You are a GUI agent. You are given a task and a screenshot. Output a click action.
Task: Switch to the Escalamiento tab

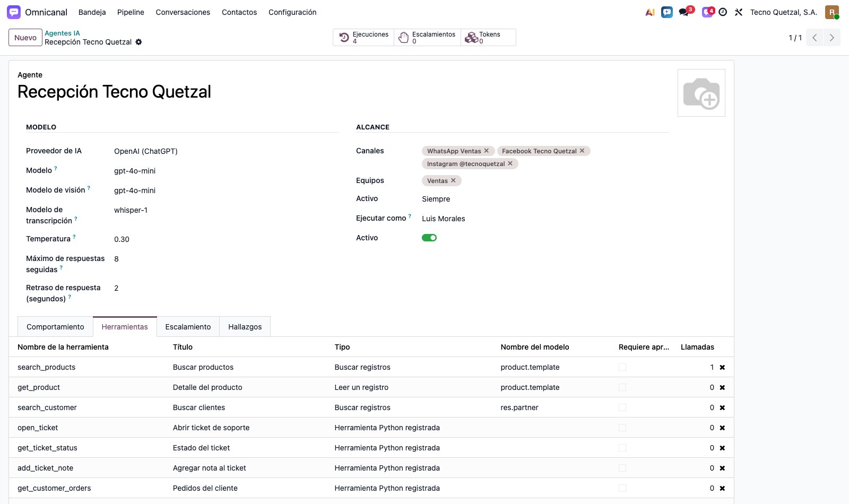pyautogui.click(x=188, y=327)
